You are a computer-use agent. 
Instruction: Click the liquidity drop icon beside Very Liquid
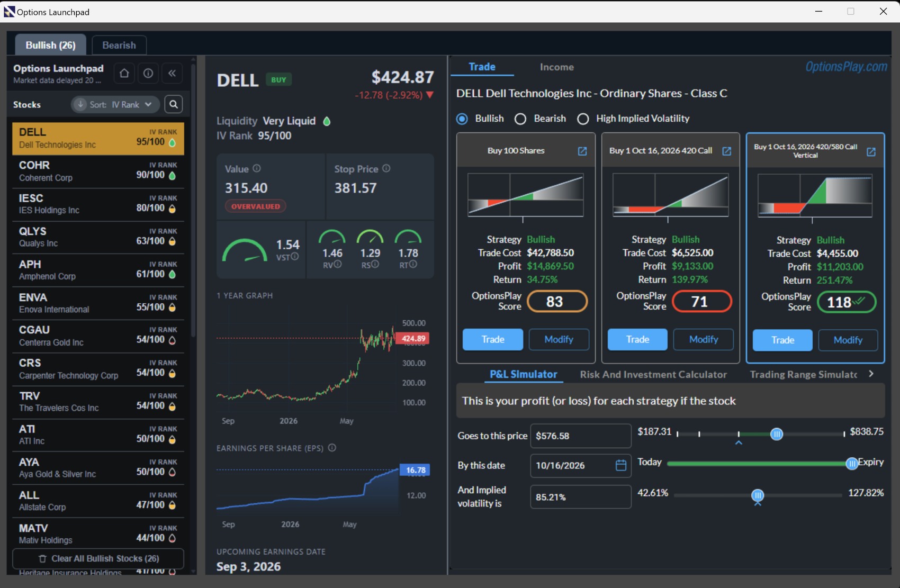click(327, 121)
